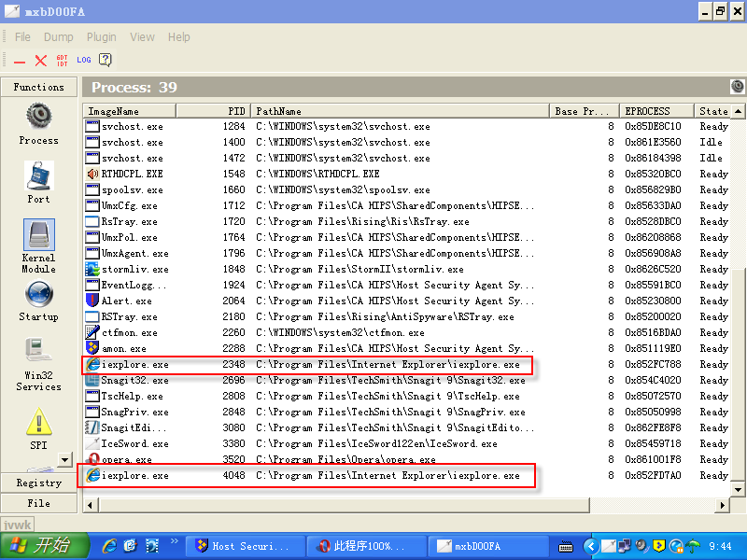Select the UmxPol.exe process row
The width and height of the screenshot is (747, 560).
tap(406, 238)
